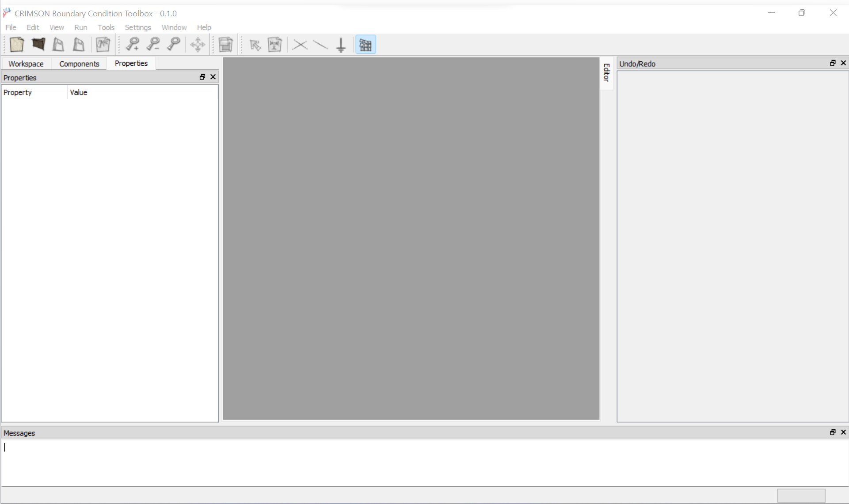
Task: Click the Zoom in magnifier icon
Action: point(132,45)
